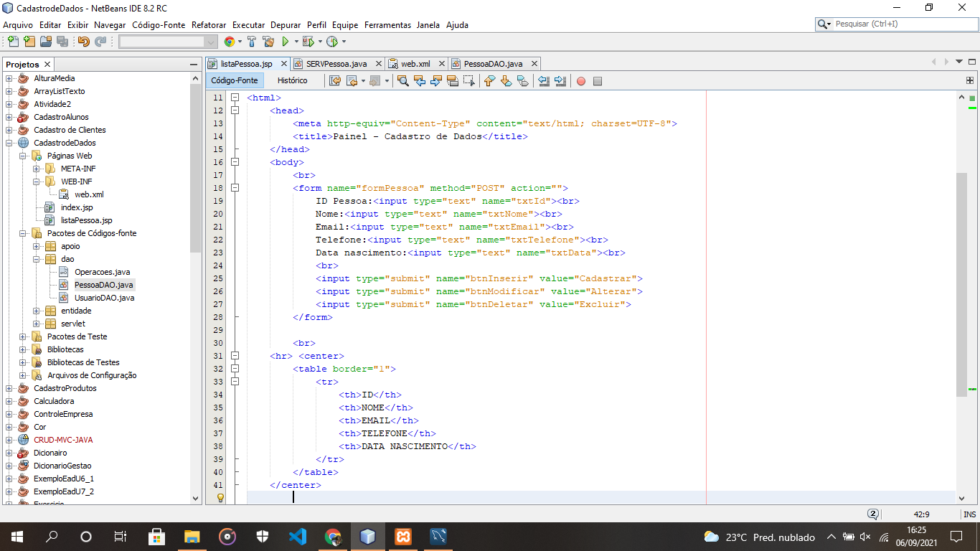980x551 pixels.
Task: Open the browser selection dropdown arrow
Action: [x=239, y=42]
